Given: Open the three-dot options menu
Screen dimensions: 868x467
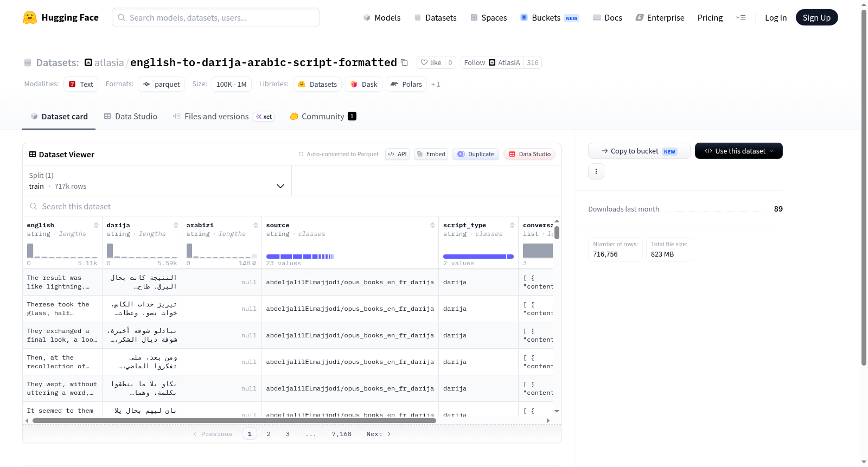Looking at the screenshot, I should [596, 171].
